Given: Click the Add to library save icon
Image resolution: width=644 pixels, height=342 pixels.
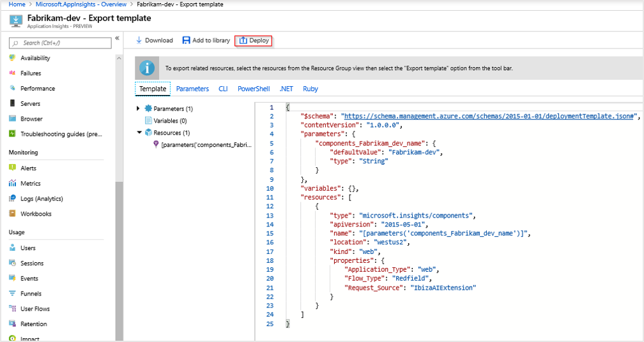Looking at the screenshot, I should [186, 40].
